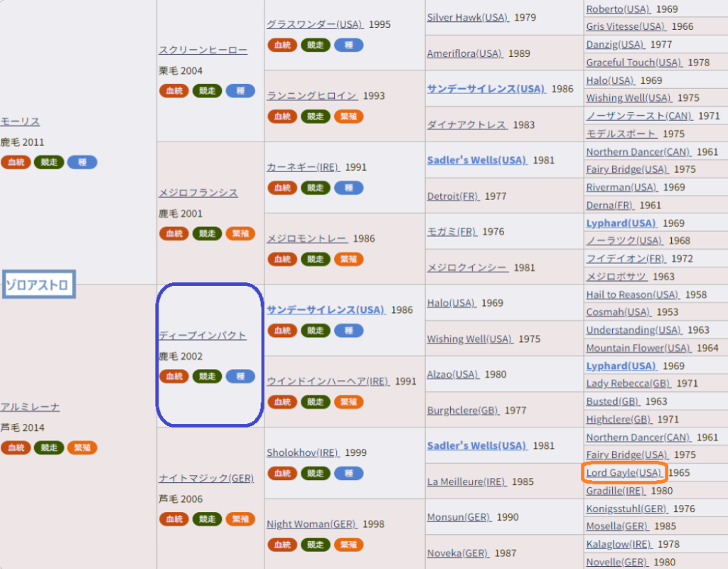Open Roberto(USA) link
Image resolution: width=728 pixels, height=569 pixels.
coord(619,9)
